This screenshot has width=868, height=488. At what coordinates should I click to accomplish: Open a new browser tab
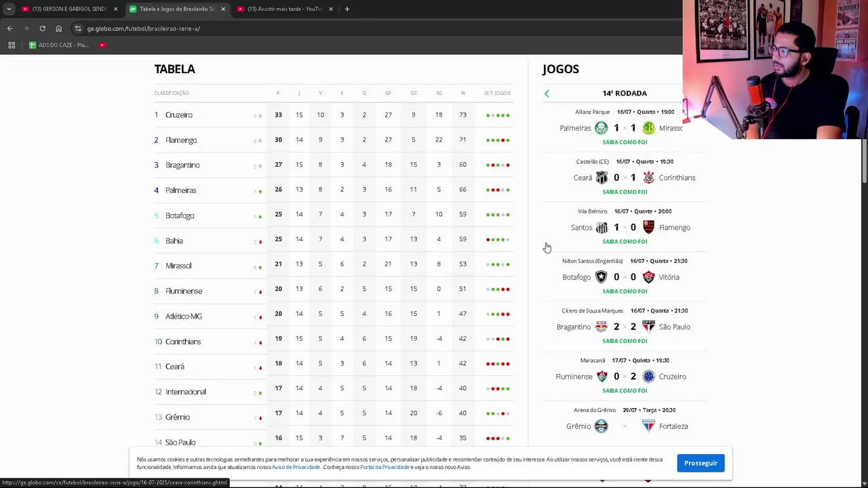point(347,9)
